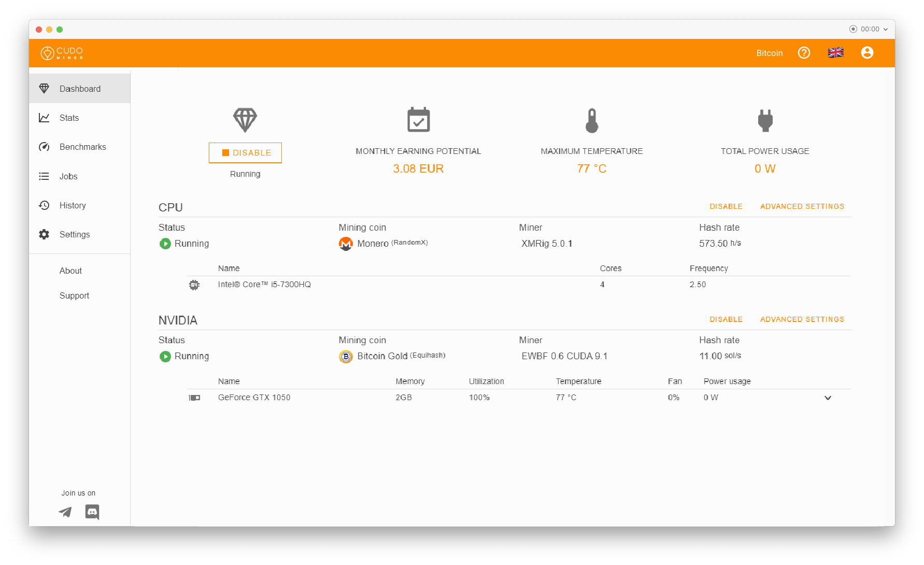Open the Dashboard panel via diamond icon
924x565 pixels.
click(45, 88)
